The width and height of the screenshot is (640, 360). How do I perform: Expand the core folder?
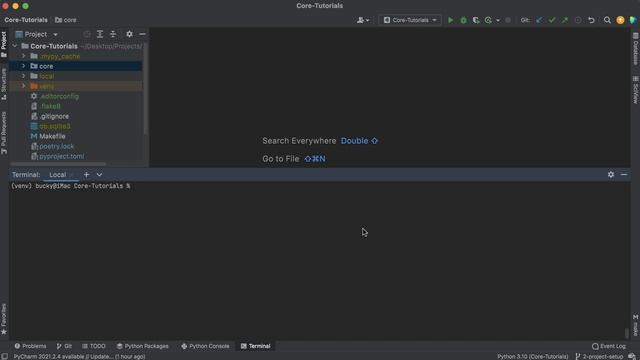24,66
